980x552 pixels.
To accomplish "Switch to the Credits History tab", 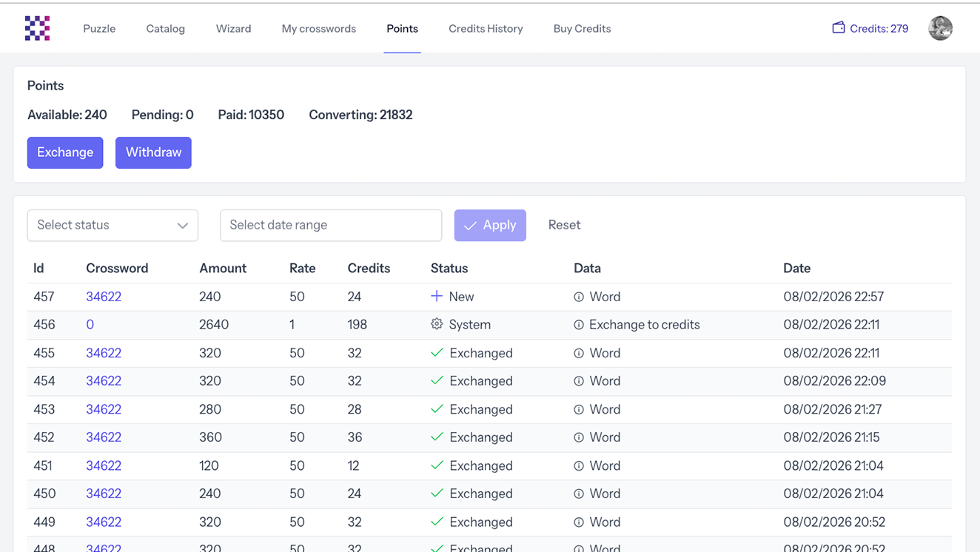I will tap(486, 29).
